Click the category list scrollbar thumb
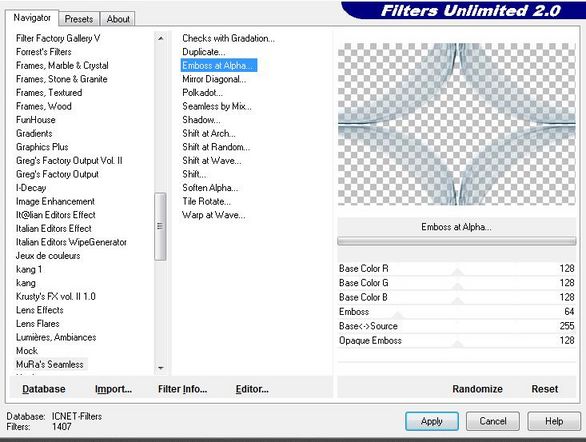 pyautogui.click(x=160, y=226)
